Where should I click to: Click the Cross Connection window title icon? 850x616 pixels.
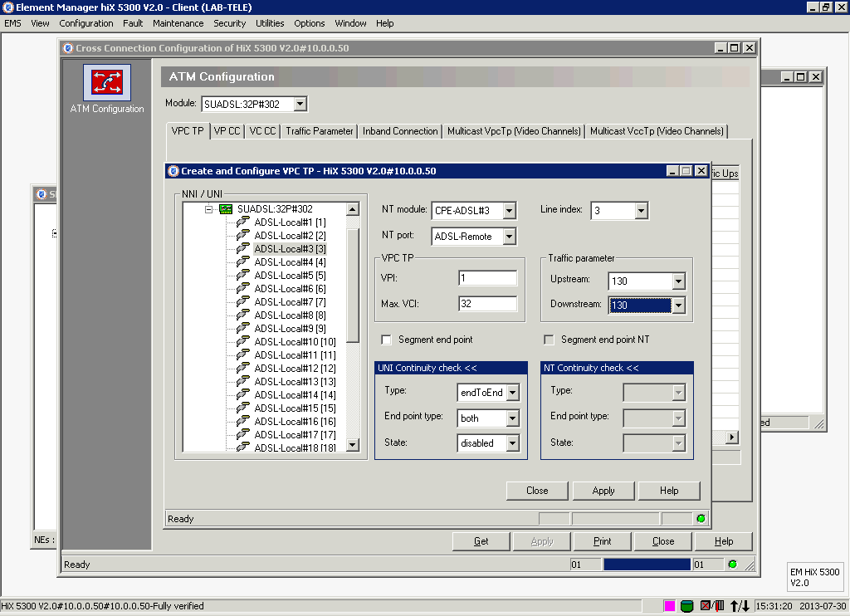pos(68,47)
